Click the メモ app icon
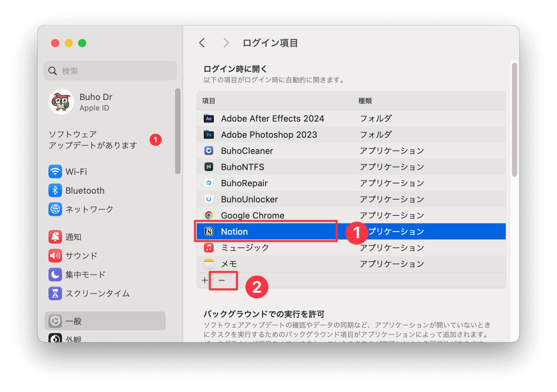The width and height of the screenshot is (557, 392). tap(209, 264)
